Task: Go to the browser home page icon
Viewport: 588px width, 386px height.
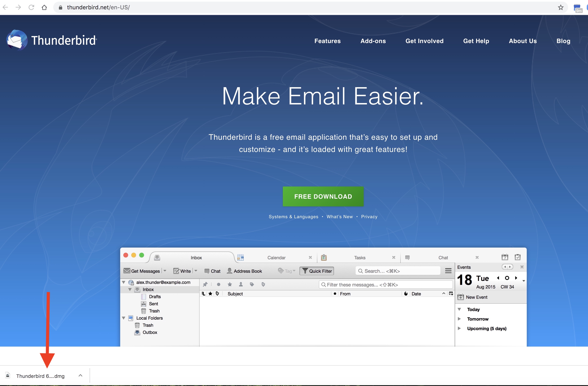Action: [x=44, y=7]
